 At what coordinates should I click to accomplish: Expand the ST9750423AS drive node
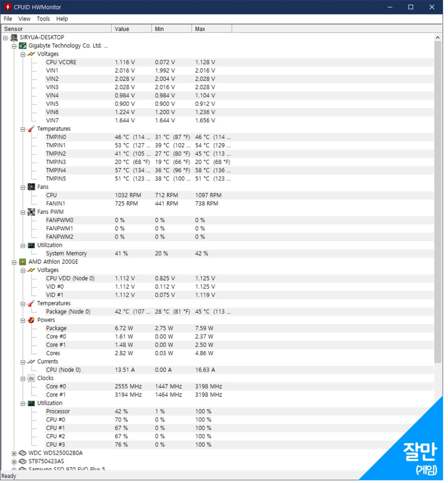tap(14, 461)
